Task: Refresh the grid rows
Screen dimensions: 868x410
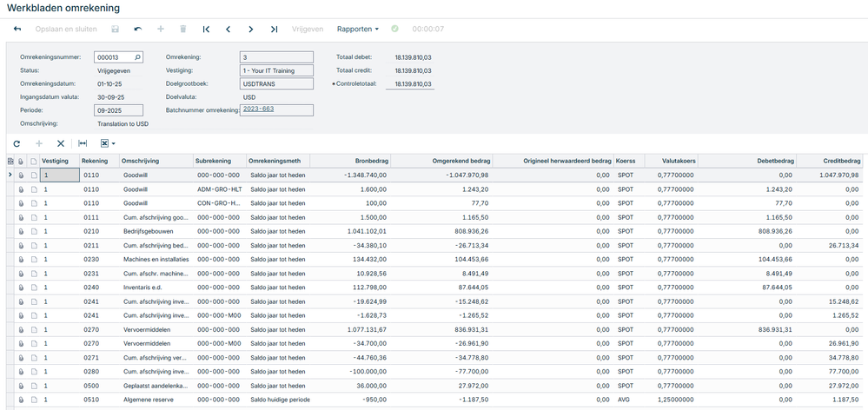Action: click(17, 143)
